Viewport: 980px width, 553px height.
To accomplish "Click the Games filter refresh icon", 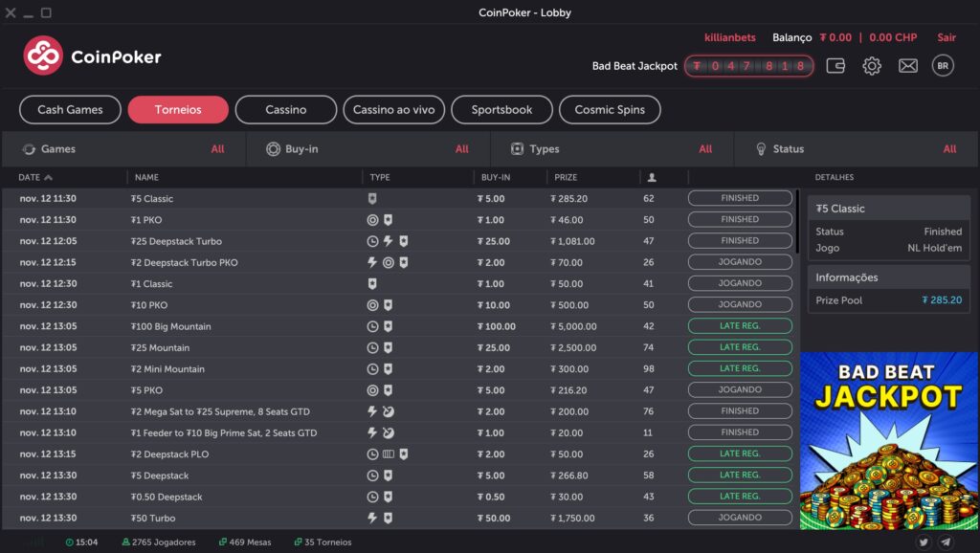I will pos(29,148).
